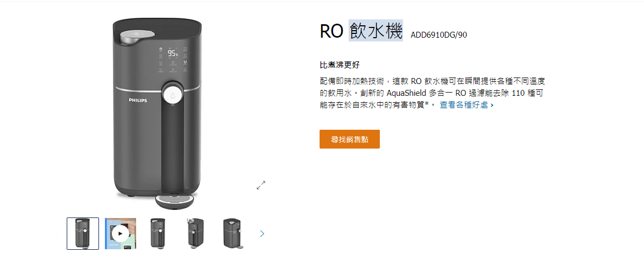The image size is (644, 274).
Task: Click the AquaShield description paragraph
Action: pos(433,93)
